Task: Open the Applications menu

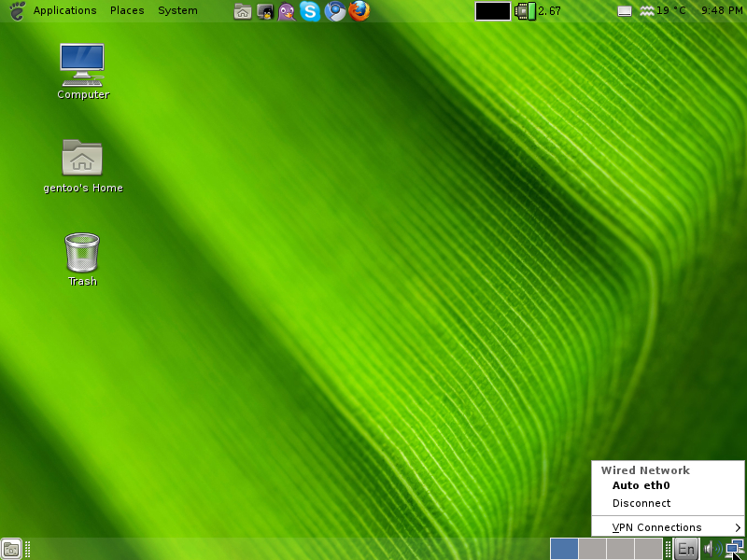Action: [x=64, y=11]
